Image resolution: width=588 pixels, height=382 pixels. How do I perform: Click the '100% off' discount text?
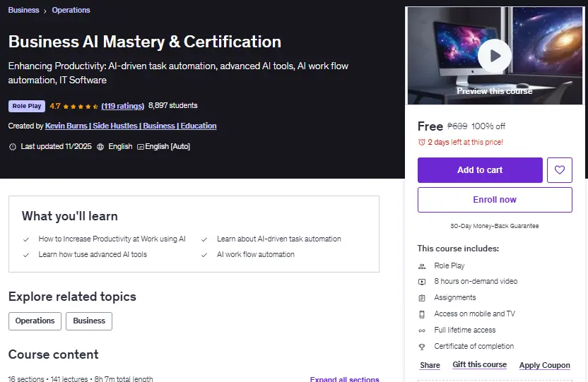click(488, 126)
